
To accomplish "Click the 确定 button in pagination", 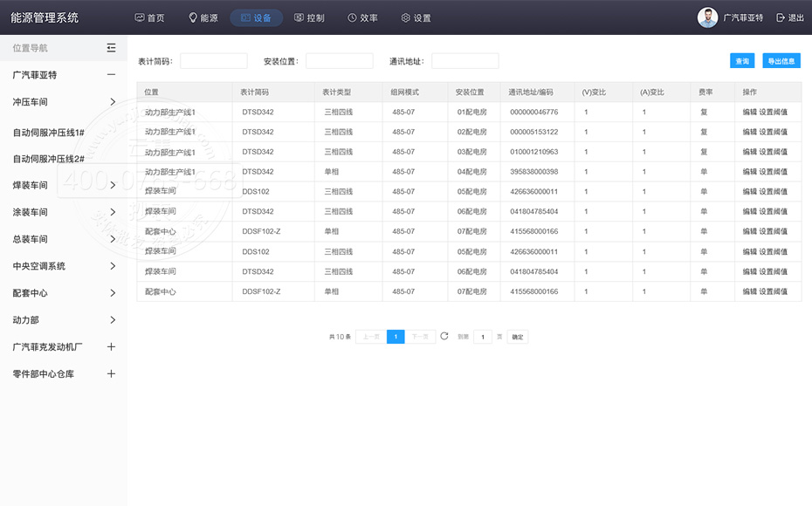I will (x=517, y=337).
